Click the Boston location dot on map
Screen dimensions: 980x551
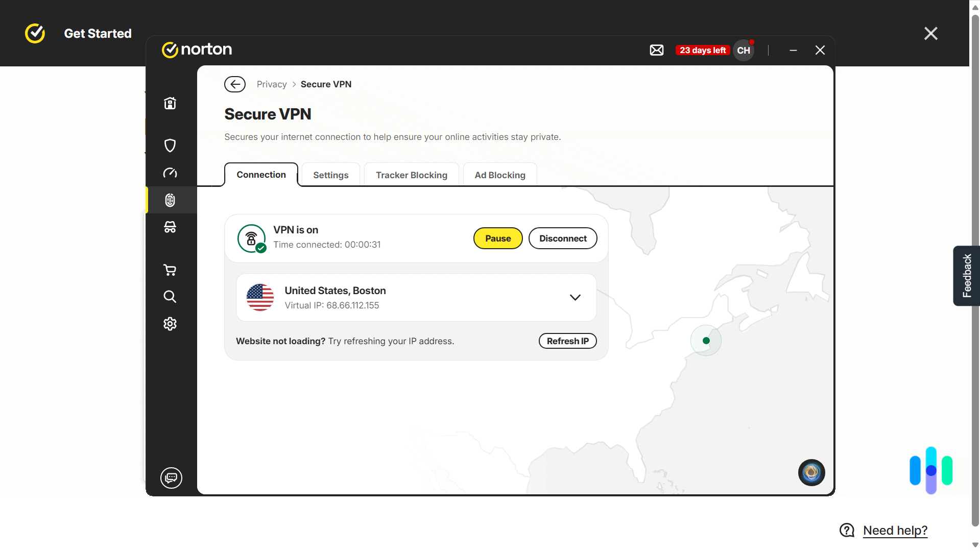pos(706,341)
